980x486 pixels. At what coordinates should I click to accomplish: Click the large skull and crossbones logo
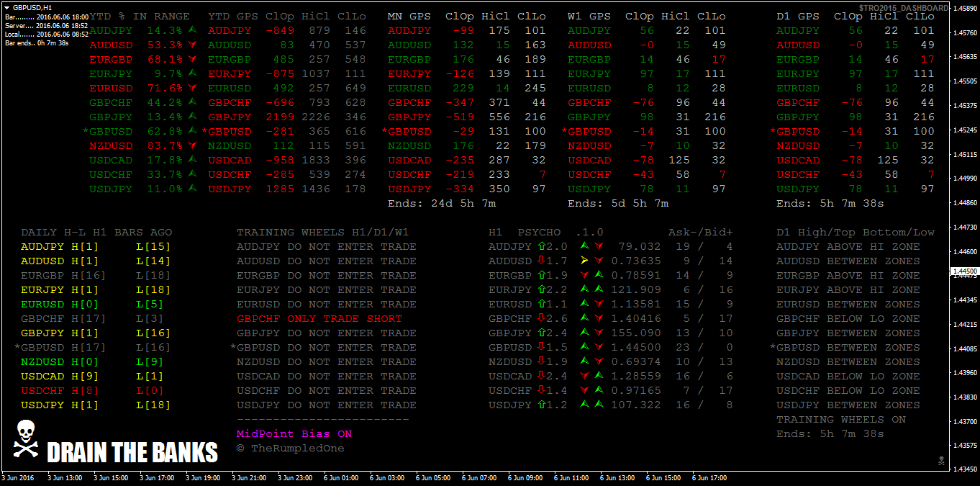point(27,440)
